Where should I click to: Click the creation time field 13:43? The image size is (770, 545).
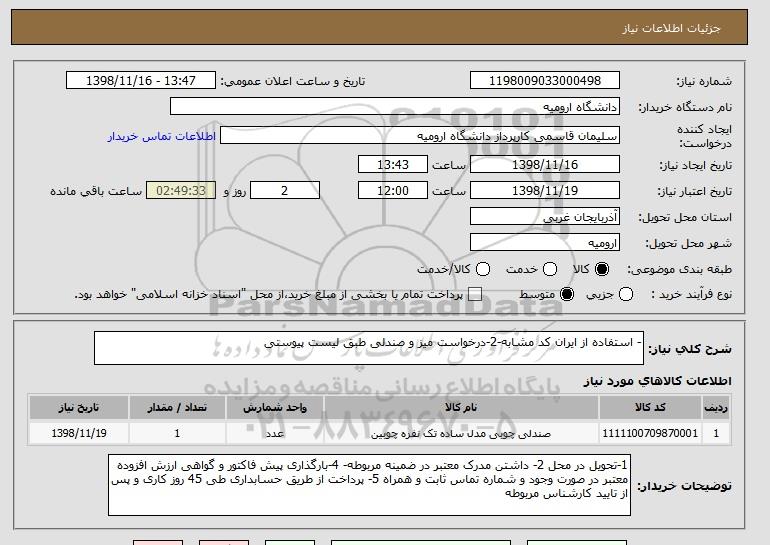click(x=393, y=164)
